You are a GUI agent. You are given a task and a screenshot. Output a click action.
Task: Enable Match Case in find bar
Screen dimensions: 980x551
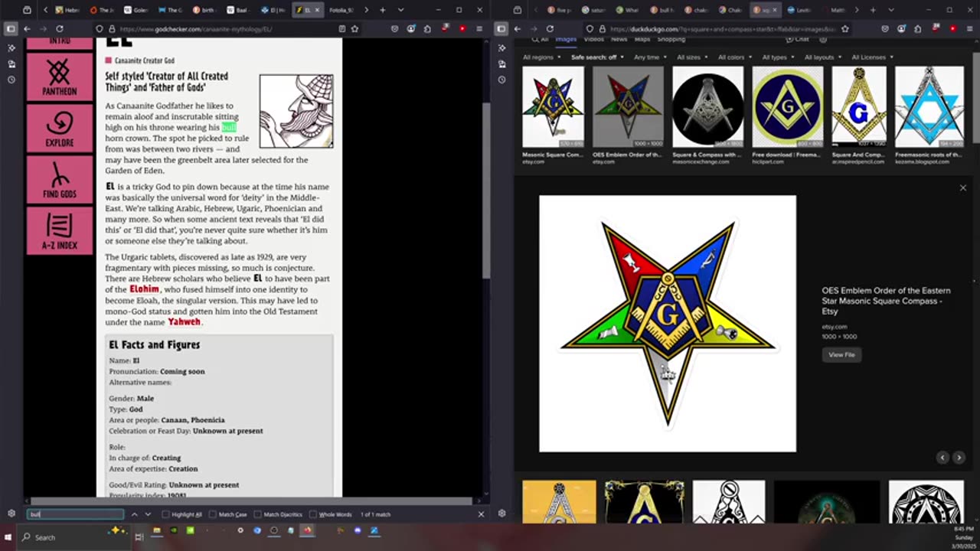pyautogui.click(x=228, y=514)
